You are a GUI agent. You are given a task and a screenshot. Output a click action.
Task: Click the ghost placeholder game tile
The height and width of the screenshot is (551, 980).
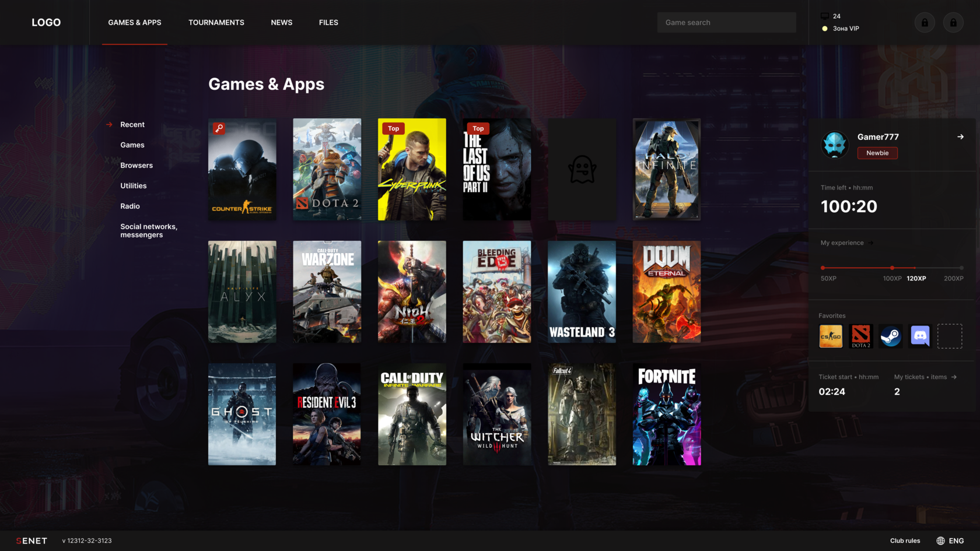[x=582, y=170]
